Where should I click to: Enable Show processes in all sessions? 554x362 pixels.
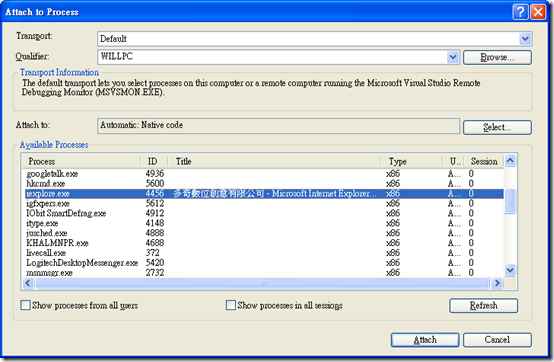click(230, 305)
